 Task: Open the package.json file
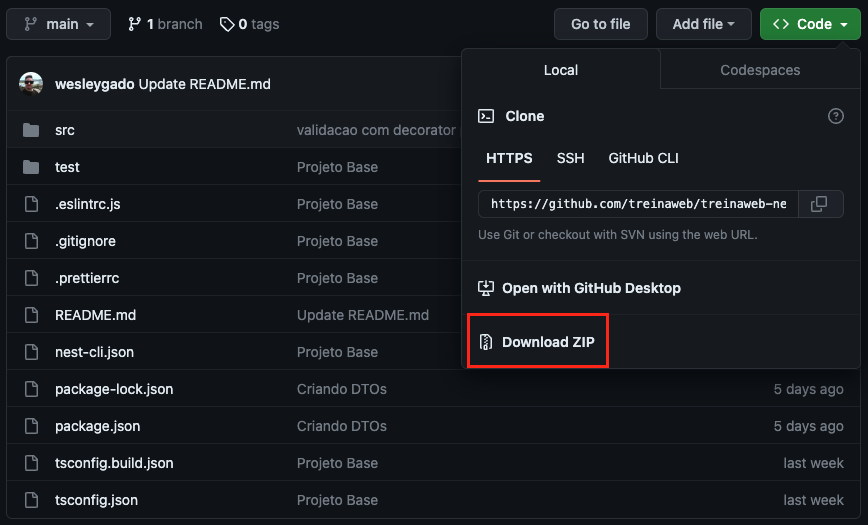point(97,426)
